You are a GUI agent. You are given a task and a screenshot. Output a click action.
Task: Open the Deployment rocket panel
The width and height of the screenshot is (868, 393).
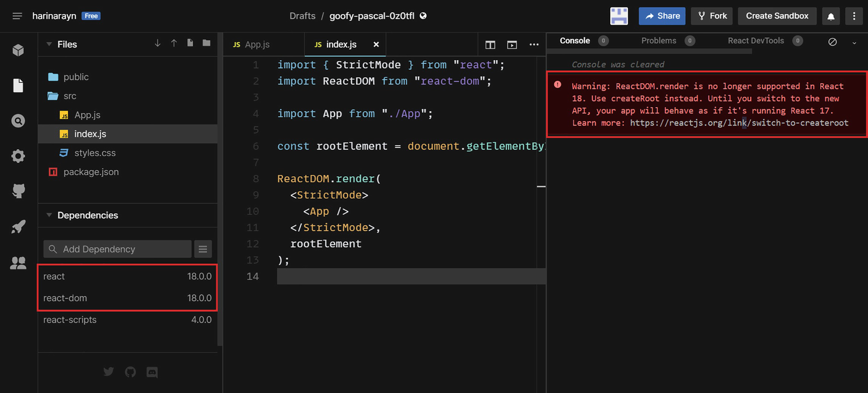coord(18,227)
